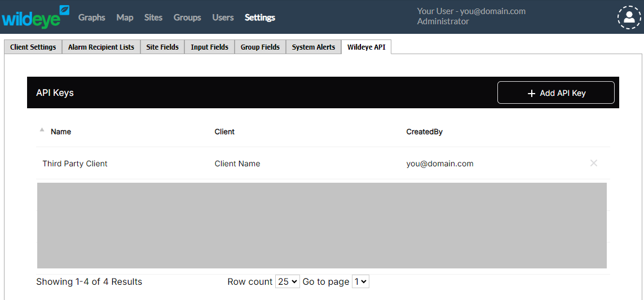Viewport: 644px width, 300px height.
Task: Open the Row count dropdown
Action: (x=287, y=281)
